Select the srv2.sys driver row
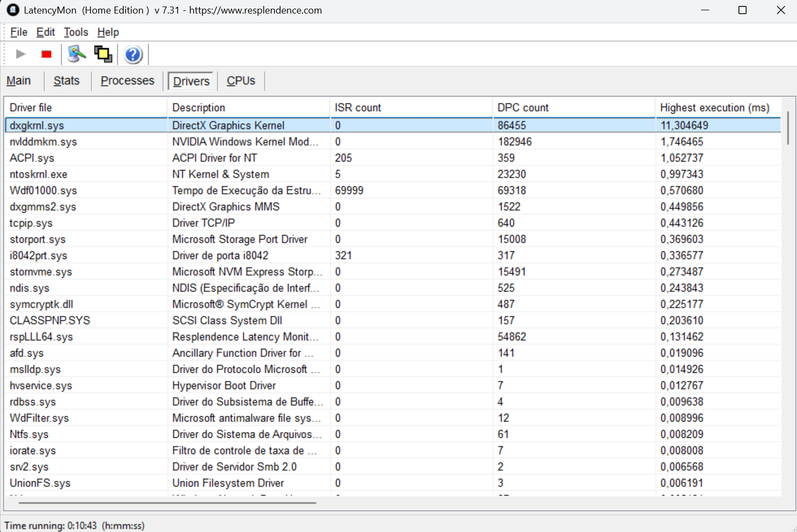This screenshot has height=532, width=797. click(393, 466)
